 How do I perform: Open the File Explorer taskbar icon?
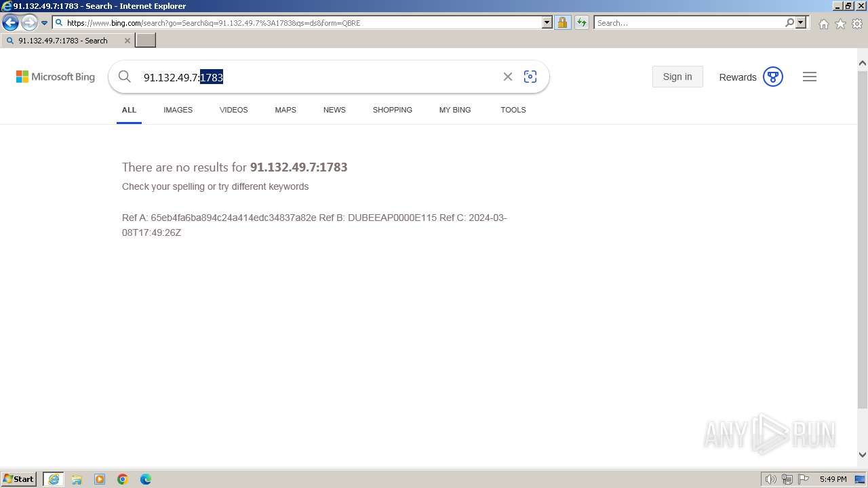(x=77, y=479)
